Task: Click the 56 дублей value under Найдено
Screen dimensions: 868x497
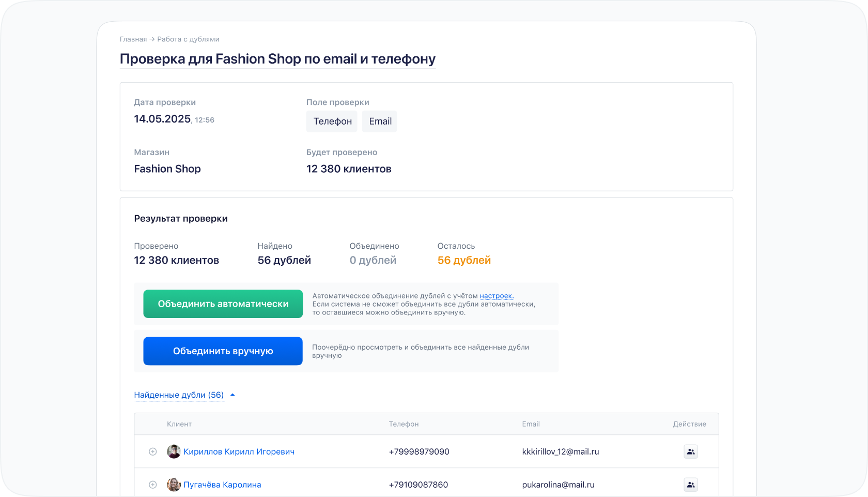Action: click(284, 260)
